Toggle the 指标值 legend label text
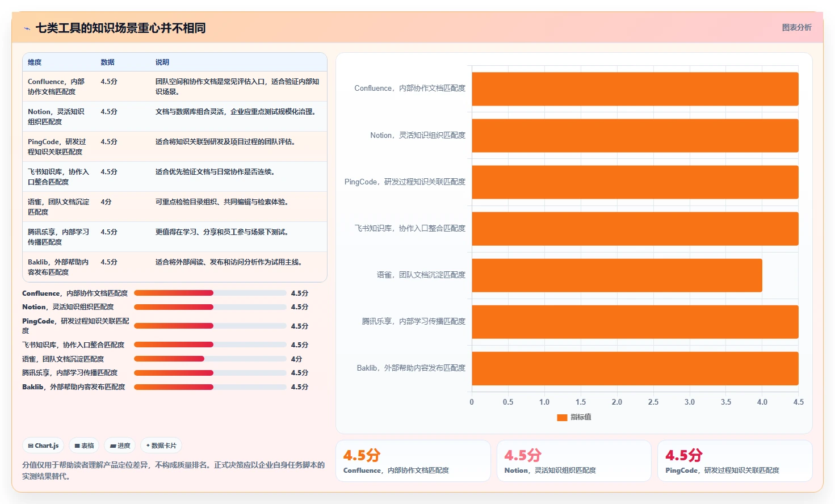835x504 pixels. [581, 417]
